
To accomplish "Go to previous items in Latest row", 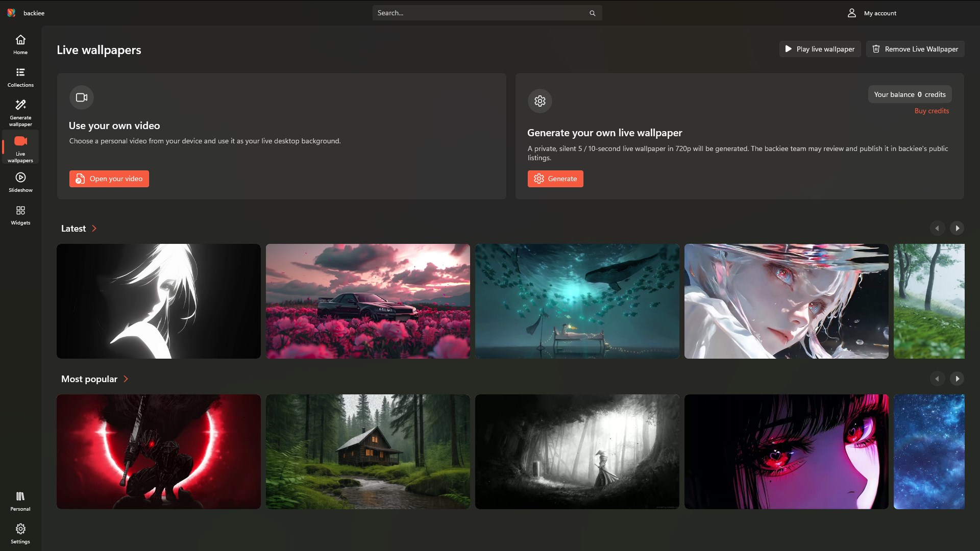I will tap(937, 228).
